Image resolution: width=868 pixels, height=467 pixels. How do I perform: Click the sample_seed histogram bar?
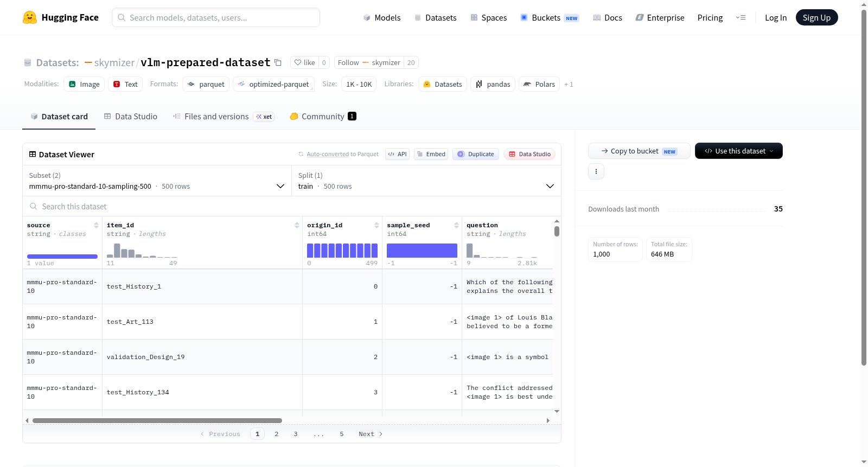tap(422, 250)
